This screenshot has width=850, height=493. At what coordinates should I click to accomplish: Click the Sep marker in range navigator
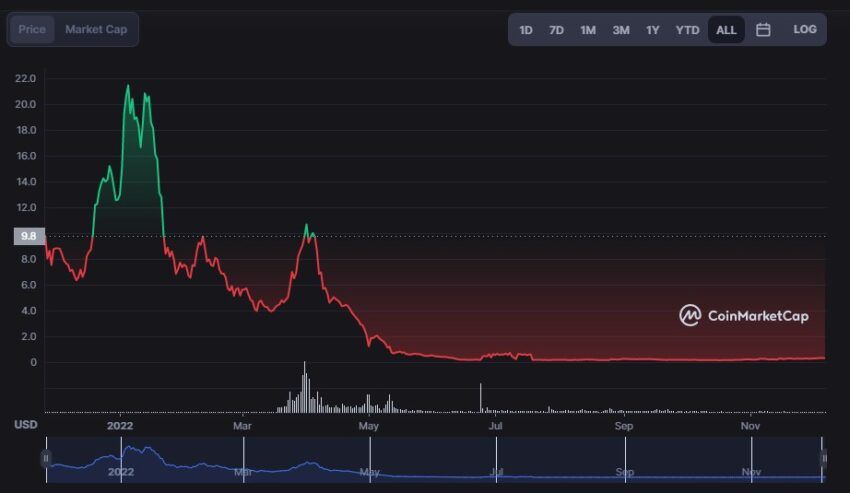[624, 472]
